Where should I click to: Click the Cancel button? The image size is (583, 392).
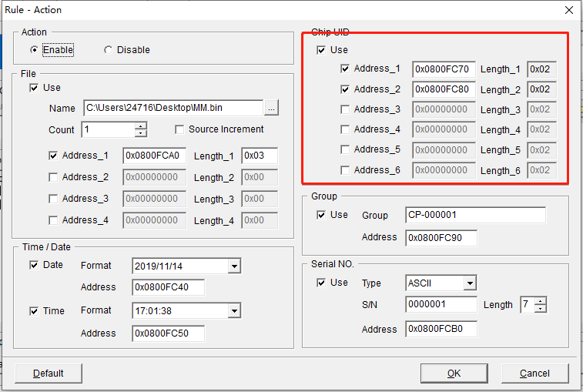click(x=534, y=373)
